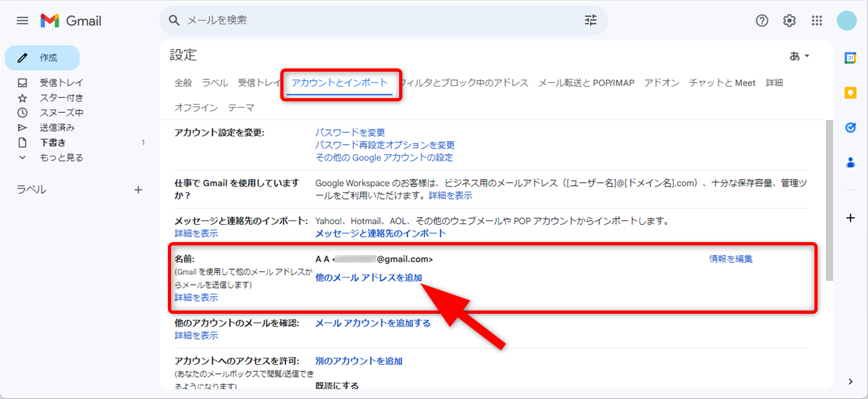Click the Settings gear icon
This screenshot has height=399, width=868.
click(789, 21)
